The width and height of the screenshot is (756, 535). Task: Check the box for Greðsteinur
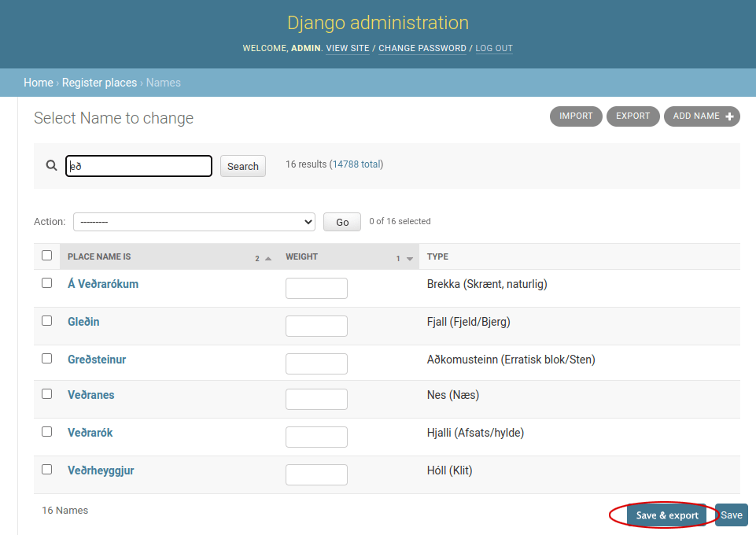click(46, 359)
